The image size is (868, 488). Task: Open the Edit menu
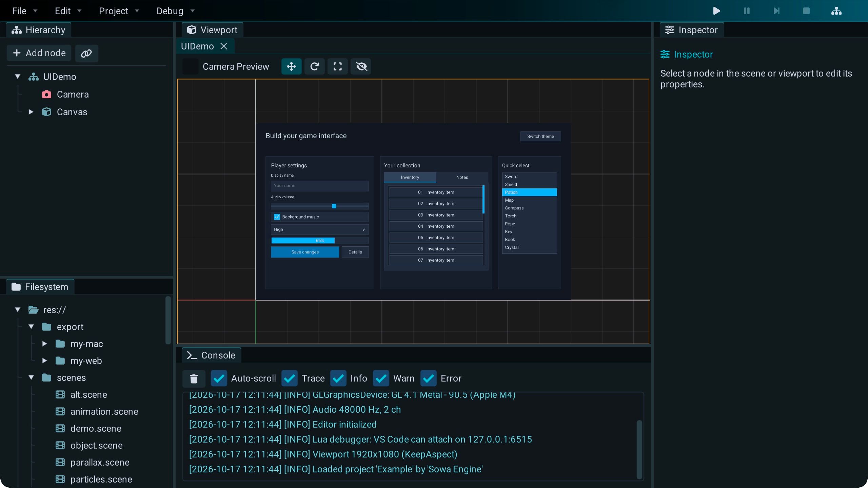coord(68,11)
